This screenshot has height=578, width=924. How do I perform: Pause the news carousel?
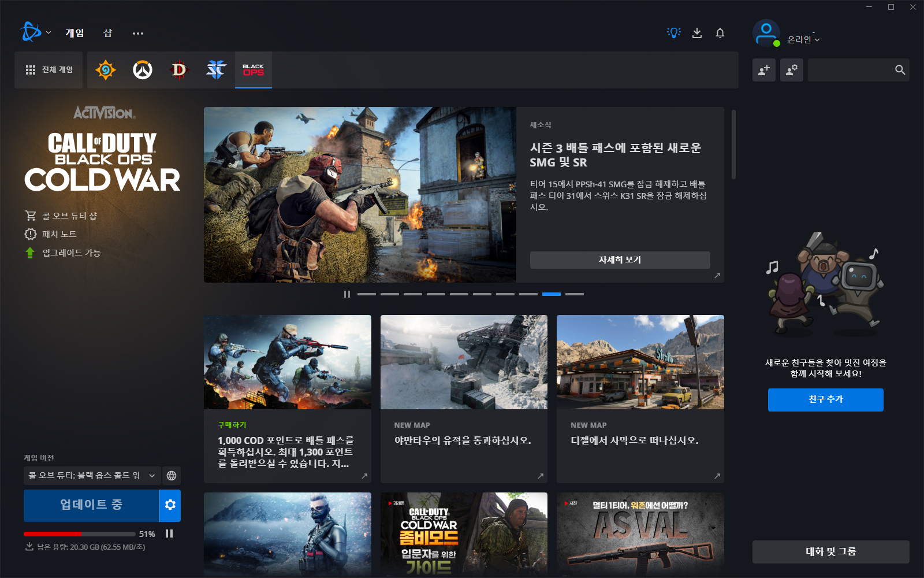[346, 294]
